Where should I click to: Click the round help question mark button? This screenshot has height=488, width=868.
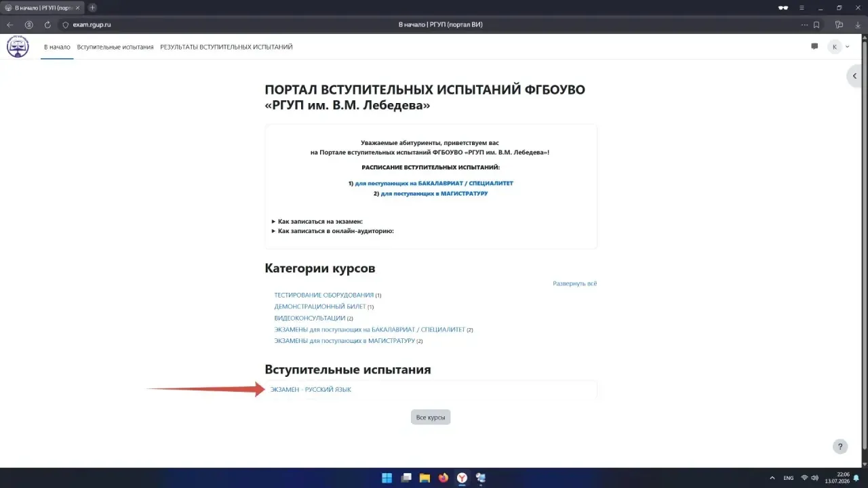(x=840, y=447)
